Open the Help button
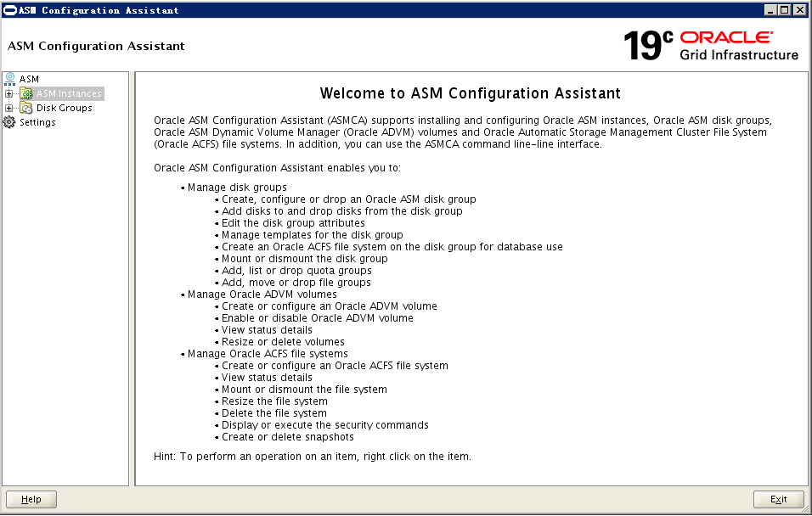 tap(31, 499)
